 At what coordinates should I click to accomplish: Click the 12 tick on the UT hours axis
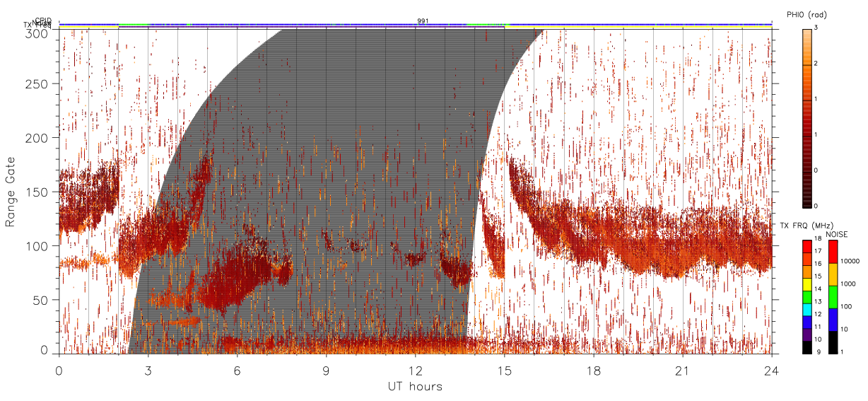coord(415,370)
